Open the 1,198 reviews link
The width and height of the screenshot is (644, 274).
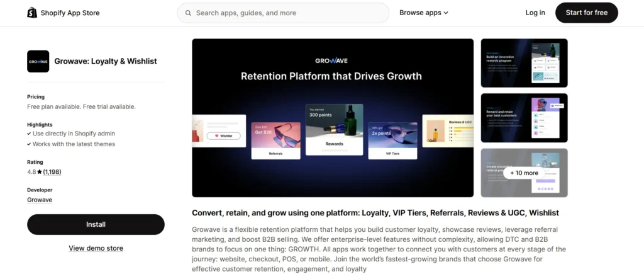pos(52,172)
